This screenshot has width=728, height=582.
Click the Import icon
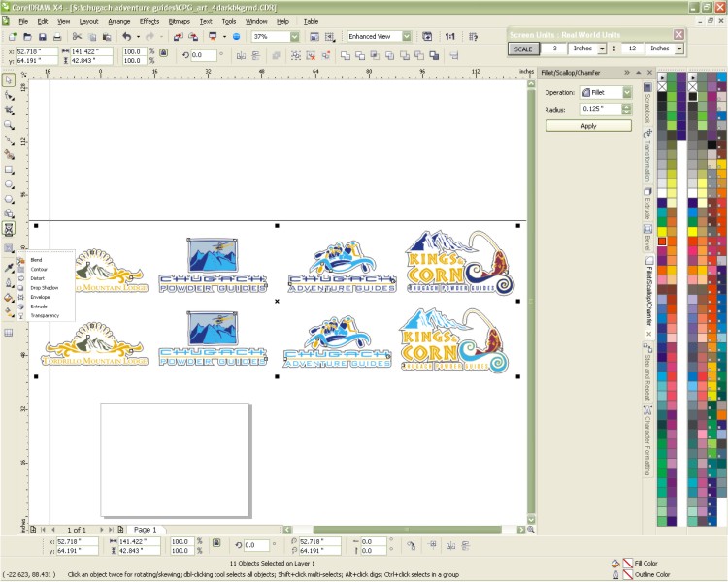[x=179, y=36]
